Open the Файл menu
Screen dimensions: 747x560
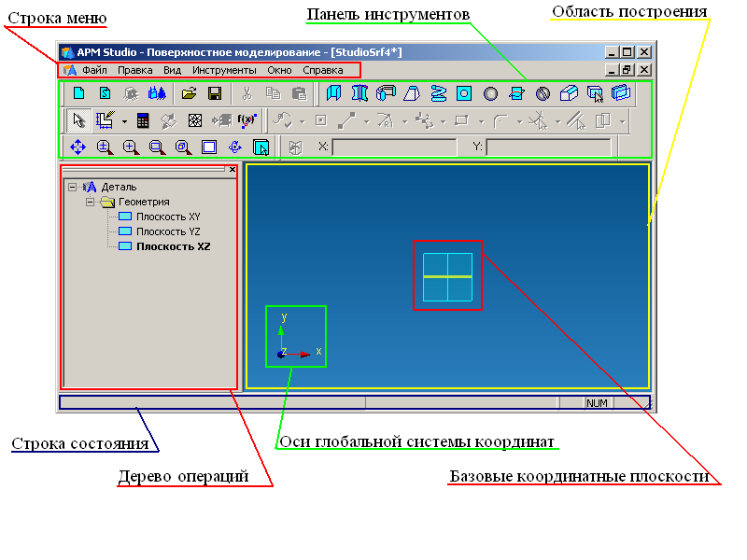[94, 71]
